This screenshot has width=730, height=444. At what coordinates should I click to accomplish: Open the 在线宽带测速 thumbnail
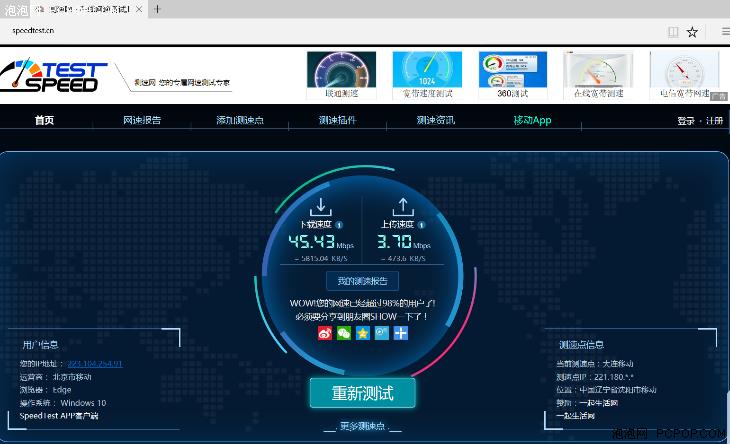(598, 74)
